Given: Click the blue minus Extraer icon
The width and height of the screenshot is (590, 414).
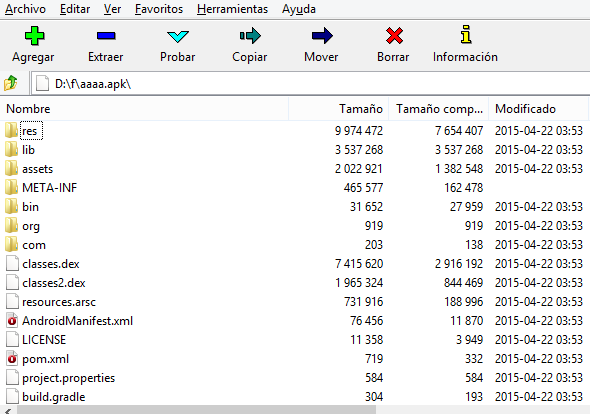Looking at the screenshot, I should tap(106, 36).
